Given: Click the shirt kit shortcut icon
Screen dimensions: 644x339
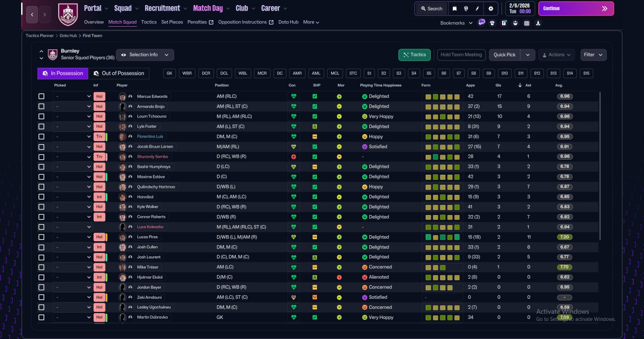Looking at the screenshot, I should tap(492, 23).
